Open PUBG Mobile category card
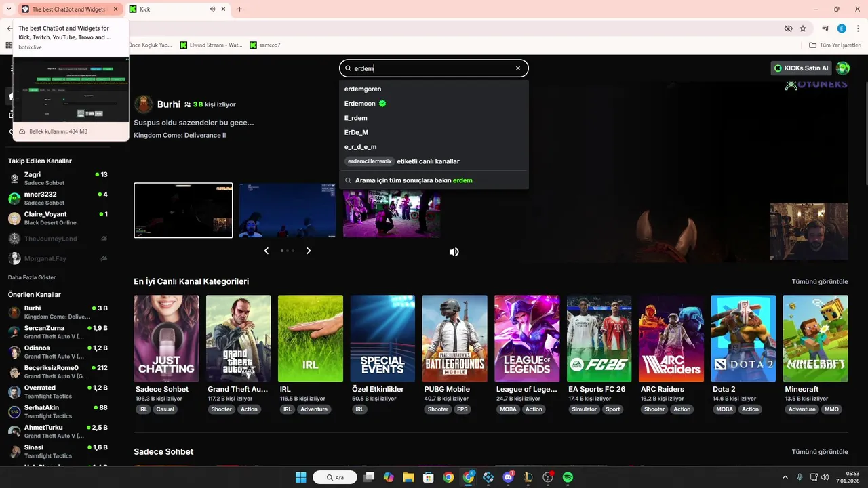 click(x=454, y=338)
